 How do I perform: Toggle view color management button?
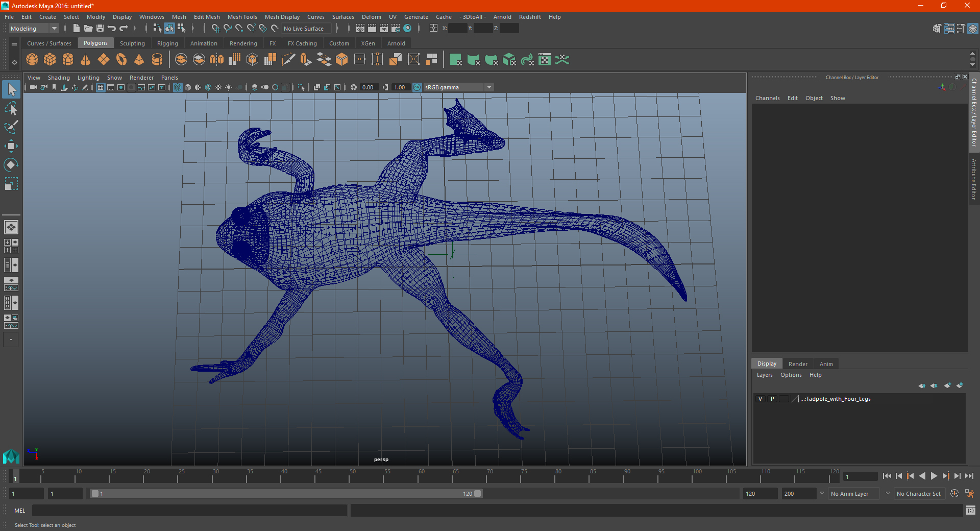coord(417,87)
